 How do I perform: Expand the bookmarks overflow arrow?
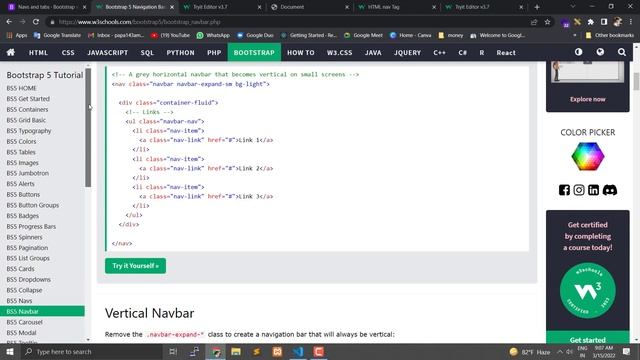[575, 36]
